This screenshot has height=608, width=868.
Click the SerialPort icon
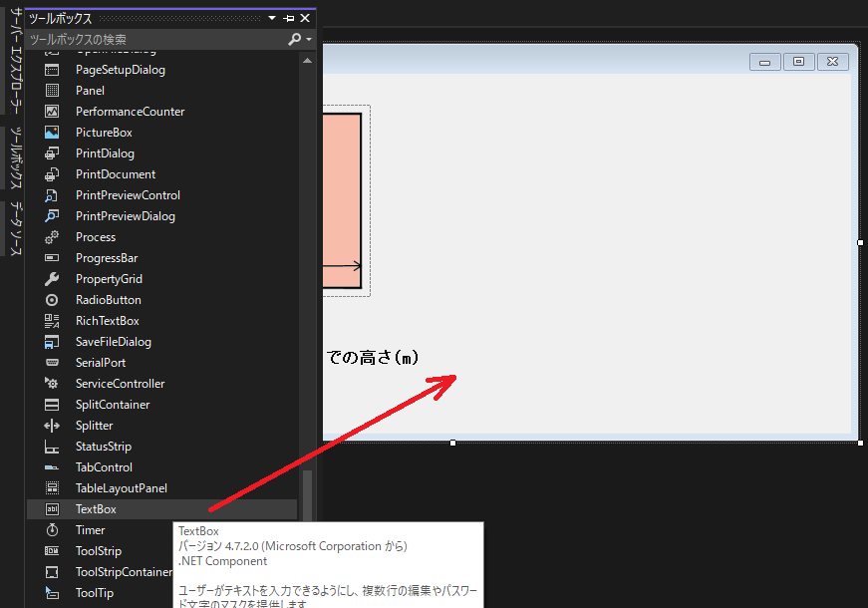click(x=52, y=363)
